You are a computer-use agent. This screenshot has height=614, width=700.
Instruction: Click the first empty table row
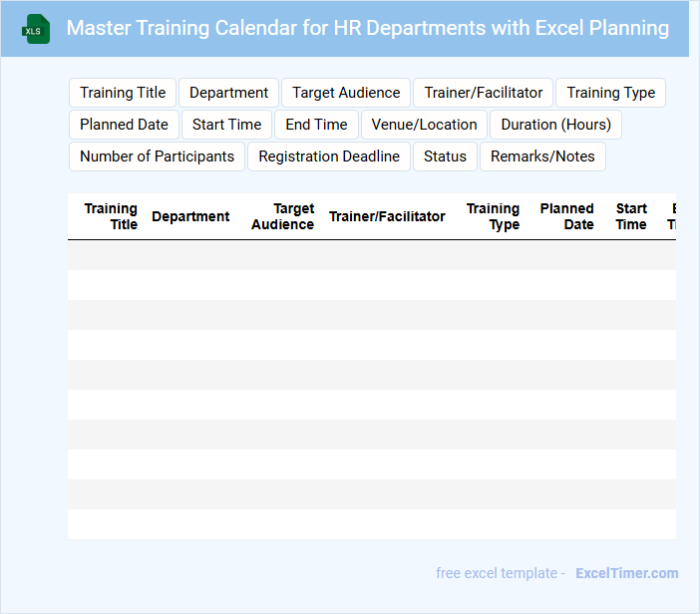point(371,255)
